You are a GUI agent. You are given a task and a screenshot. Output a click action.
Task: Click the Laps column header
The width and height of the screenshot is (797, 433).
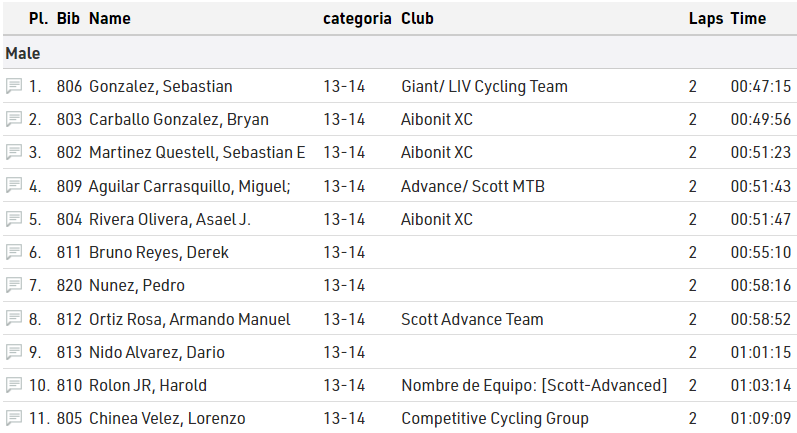pos(706,18)
